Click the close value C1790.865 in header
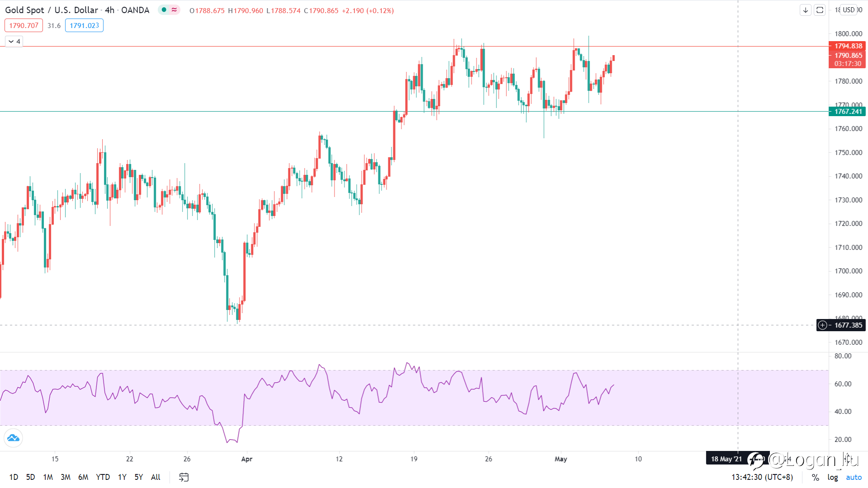The image size is (868, 488). pyautogui.click(x=321, y=10)
